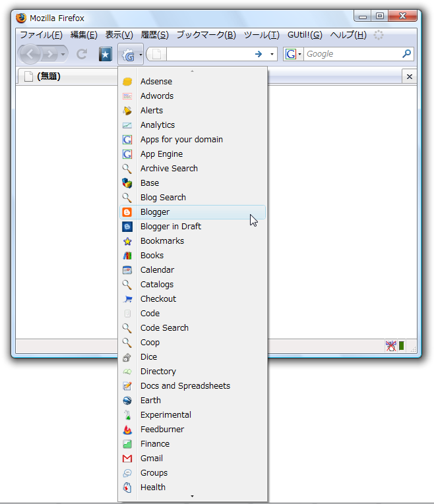Click the Finance chart icon
The width and height of the screenshot is (434, 504).
click(x=127, y=444)
